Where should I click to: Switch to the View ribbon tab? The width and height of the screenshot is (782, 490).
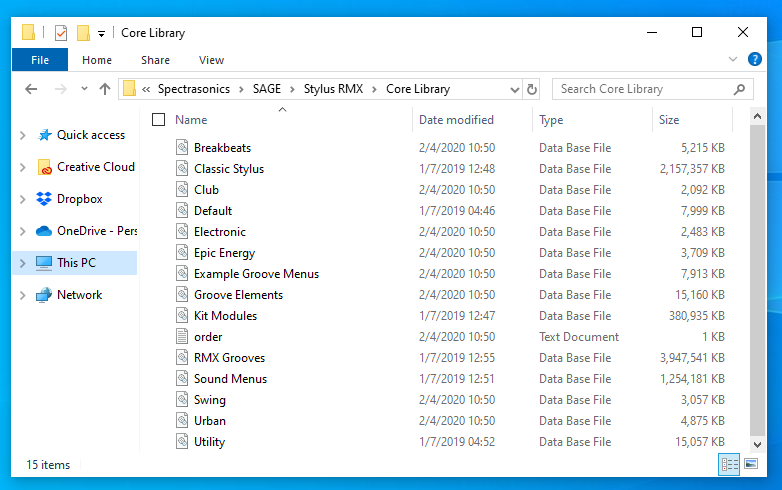click(211, 60)
